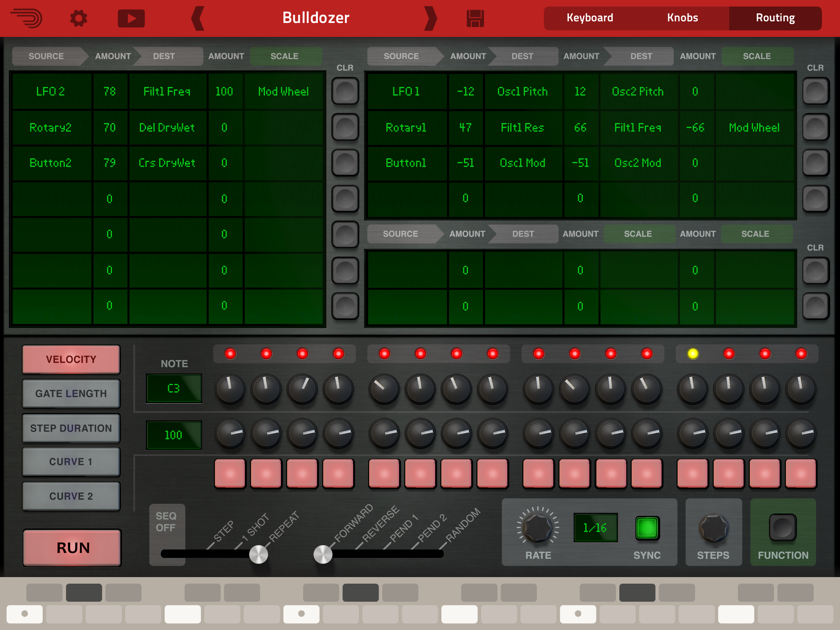Go to previous preset arrow
The height and width of the screenshot is (630, 840).
pyautogui.click(x=198, y=18)
